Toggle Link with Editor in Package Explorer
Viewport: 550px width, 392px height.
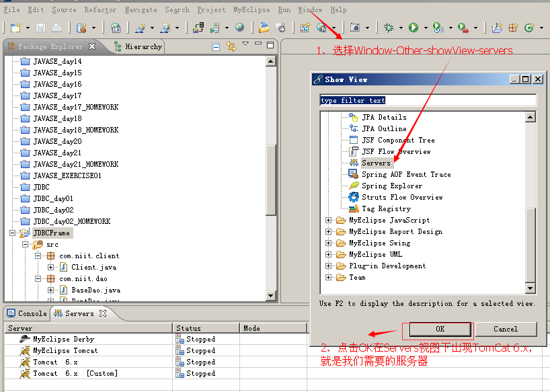231,46
